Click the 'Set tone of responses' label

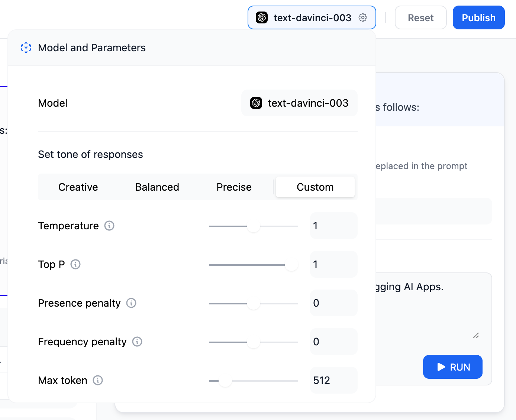click(90, 154)
